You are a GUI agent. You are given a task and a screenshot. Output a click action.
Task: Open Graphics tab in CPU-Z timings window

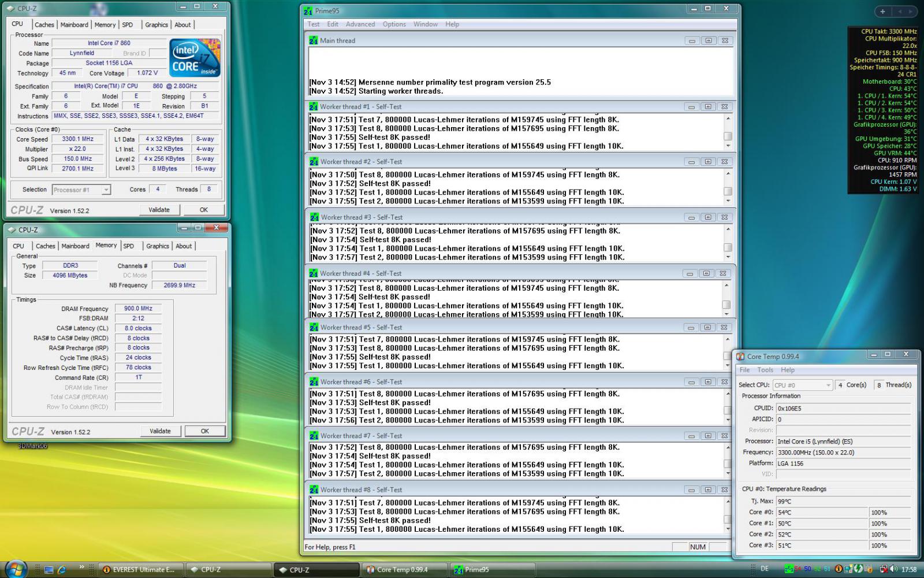(158, 246)
